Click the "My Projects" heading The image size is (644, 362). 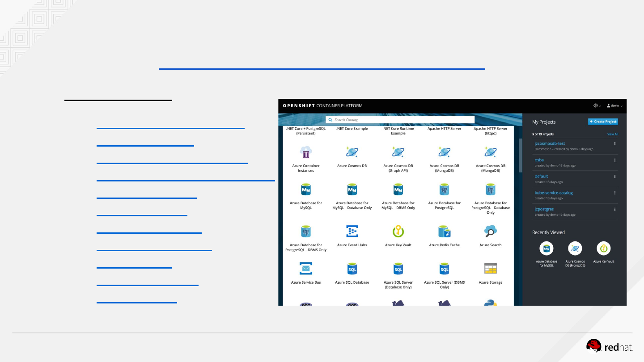click(544, 122)
